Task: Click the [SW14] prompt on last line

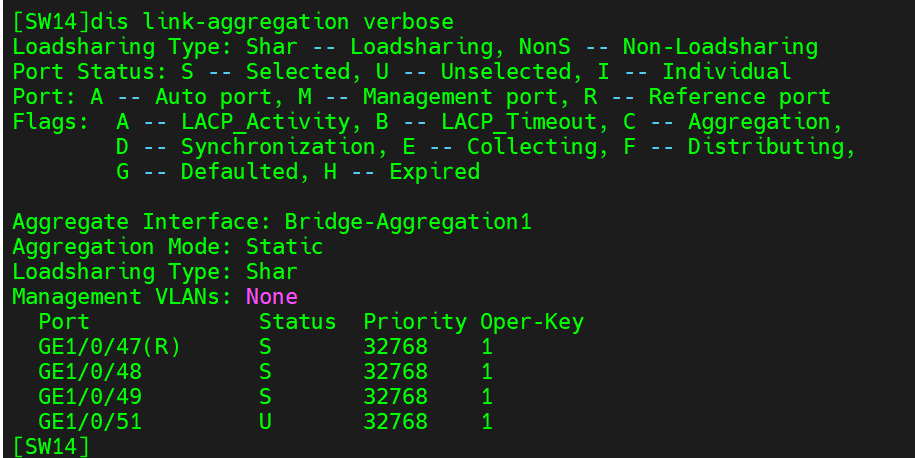Action: 50,446
